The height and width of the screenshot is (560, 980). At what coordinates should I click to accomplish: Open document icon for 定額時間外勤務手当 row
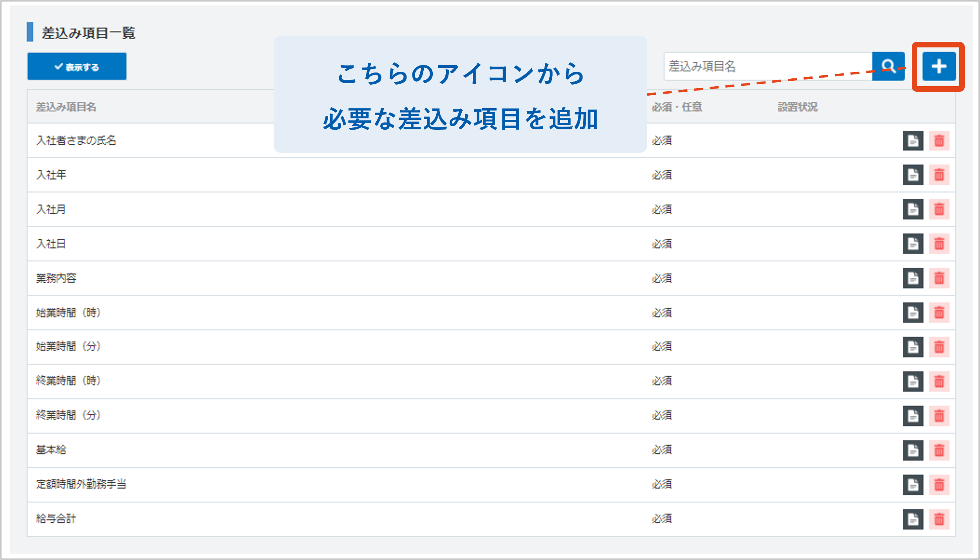click(x=913, y=485)
